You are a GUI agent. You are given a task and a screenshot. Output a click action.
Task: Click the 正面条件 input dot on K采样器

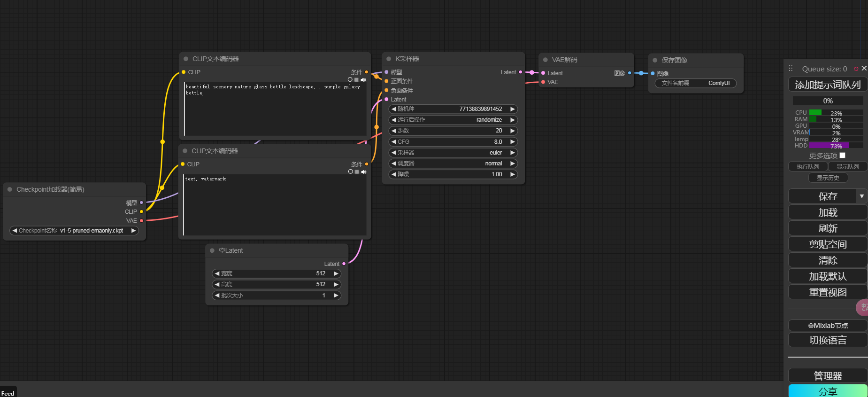coord(386,81)
